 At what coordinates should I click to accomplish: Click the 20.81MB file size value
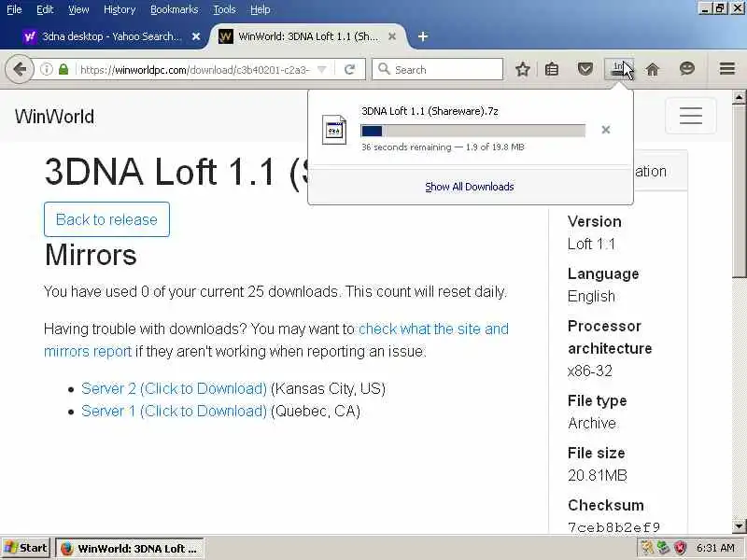598,475
